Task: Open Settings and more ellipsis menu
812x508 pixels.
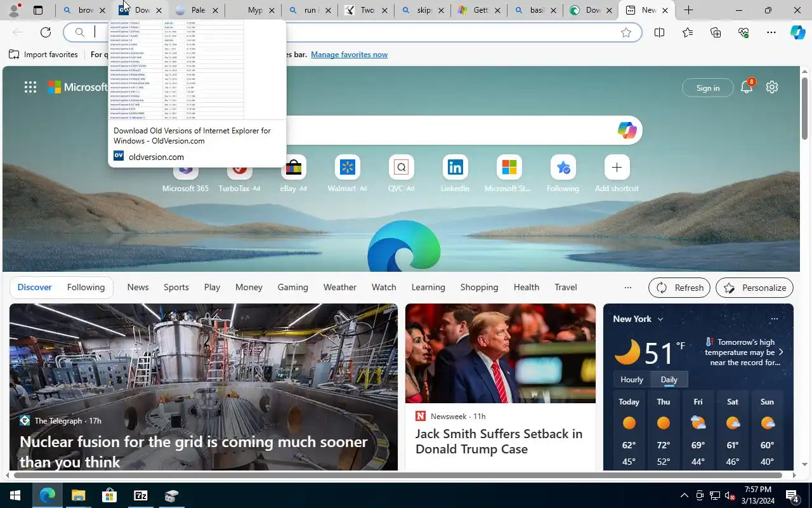Action: point(771,32)
